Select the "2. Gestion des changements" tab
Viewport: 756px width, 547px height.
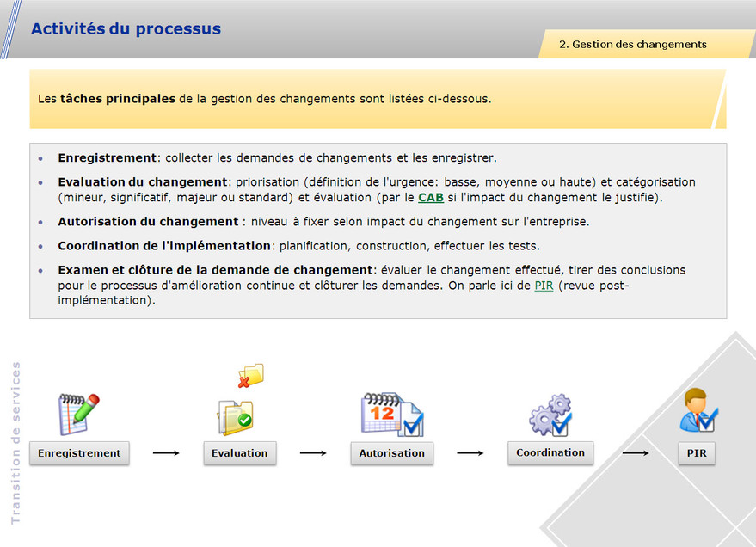tap(633, 45)
